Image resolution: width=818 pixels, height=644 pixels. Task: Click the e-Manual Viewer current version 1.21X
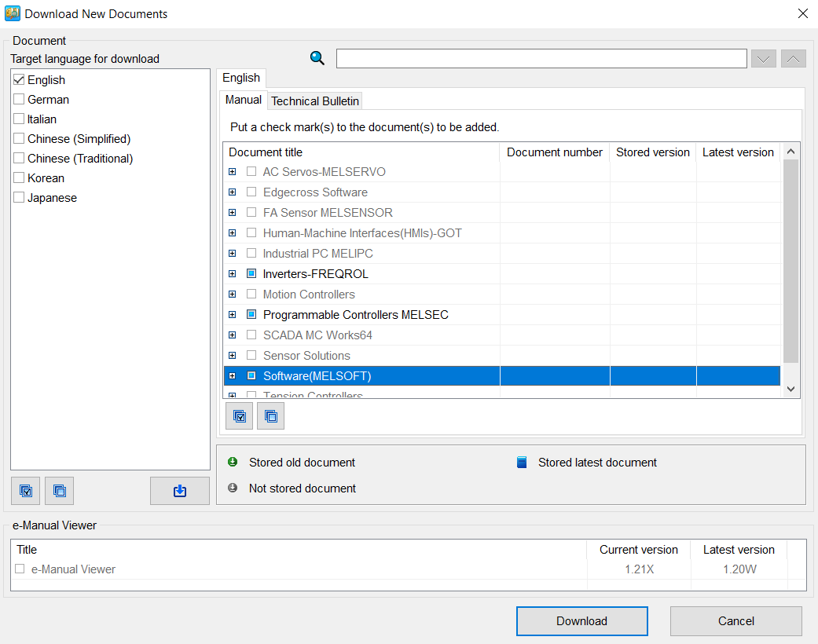[x=639, y=569]
